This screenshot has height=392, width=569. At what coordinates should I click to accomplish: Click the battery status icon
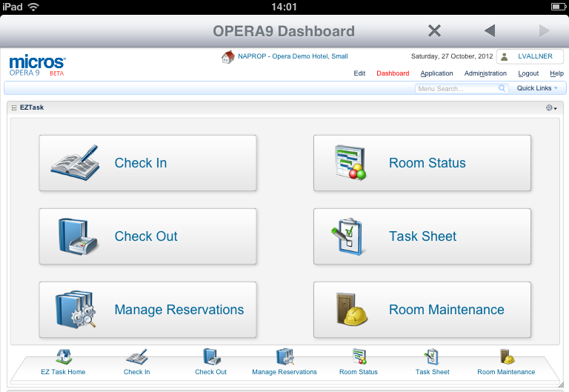[558, 7]
